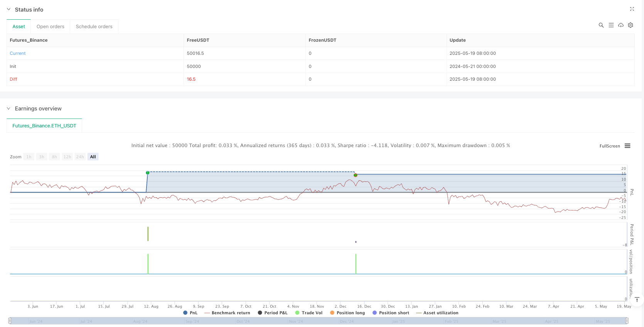Screen dimensions: 644x327
Task: Click the first Trade Vol bar in August
Action: point(148,264)
